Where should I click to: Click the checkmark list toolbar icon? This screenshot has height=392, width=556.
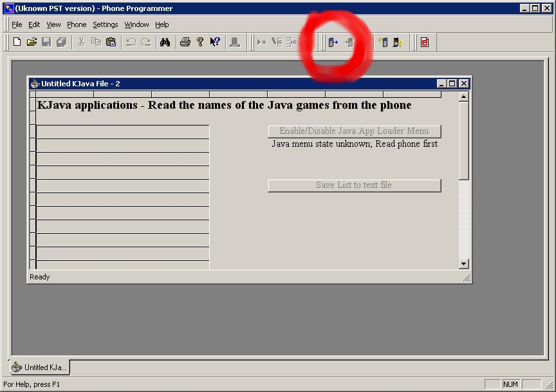coord(277,42)
